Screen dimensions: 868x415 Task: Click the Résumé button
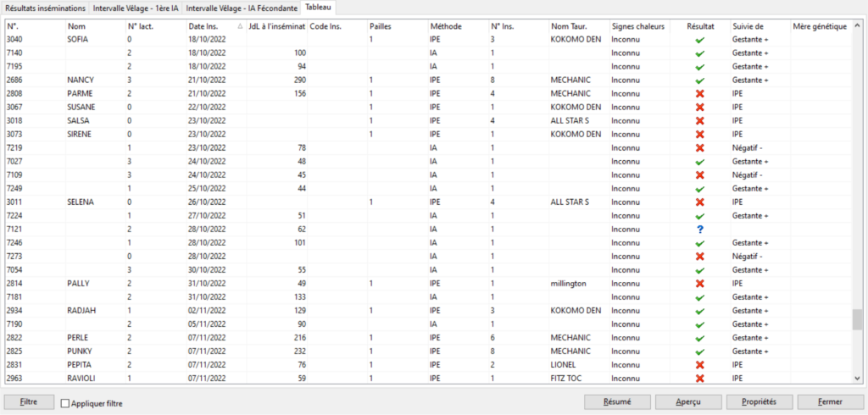(616, 401)
